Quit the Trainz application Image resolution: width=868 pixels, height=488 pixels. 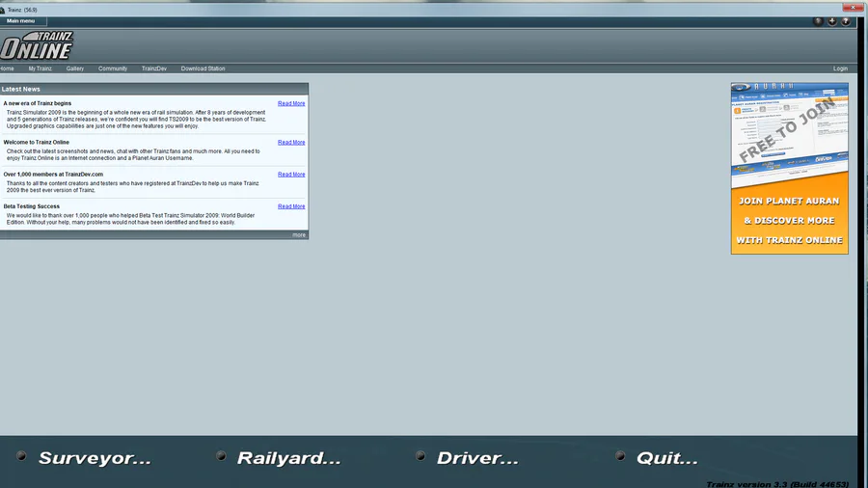(x=667, y=458)
